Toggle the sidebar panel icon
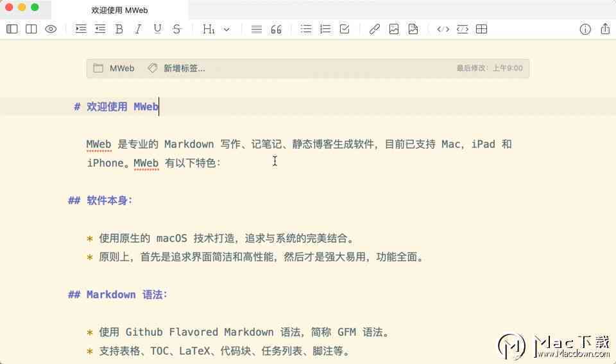 (12, 29)
